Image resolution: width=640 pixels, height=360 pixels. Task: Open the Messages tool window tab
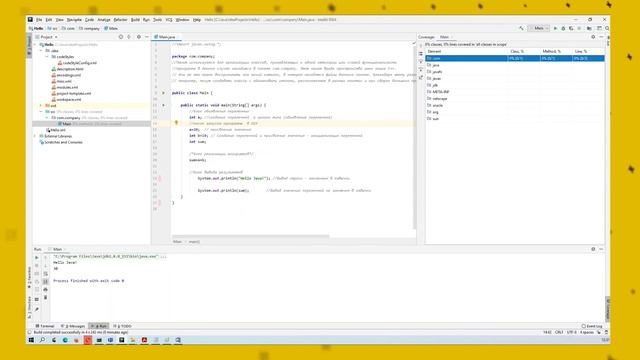tap(73, 326)
